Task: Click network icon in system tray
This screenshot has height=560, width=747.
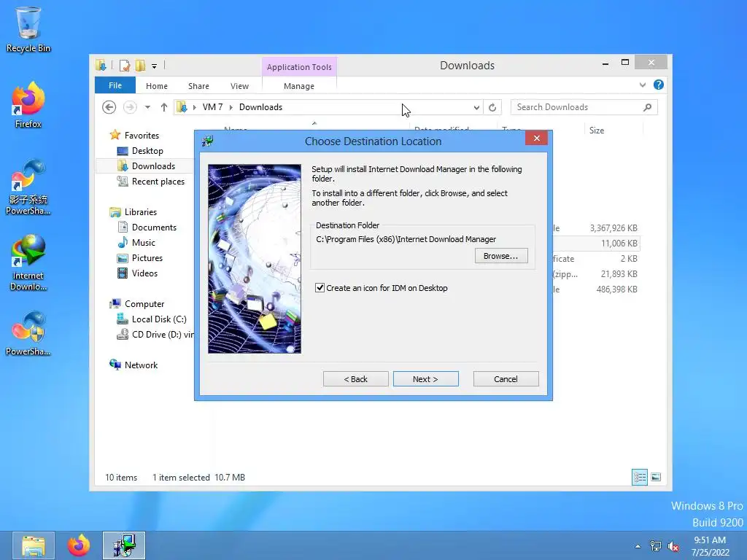Action: coord(656,546)
